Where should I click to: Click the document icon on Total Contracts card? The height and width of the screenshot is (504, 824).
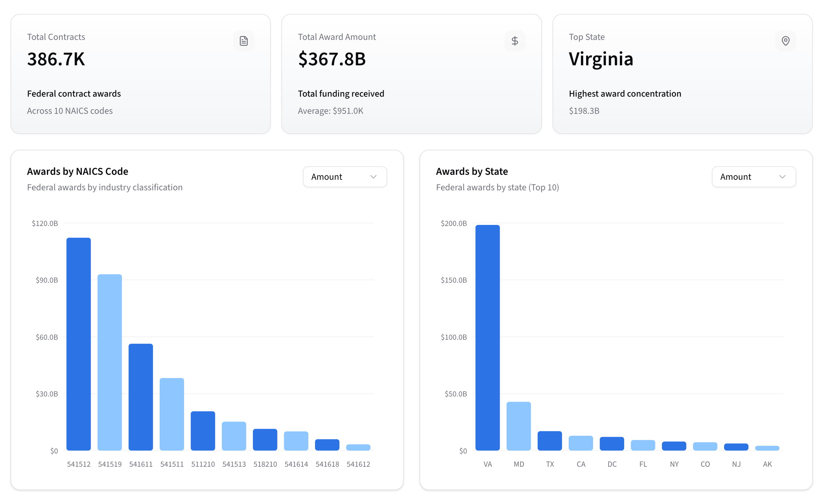[243, 41]
